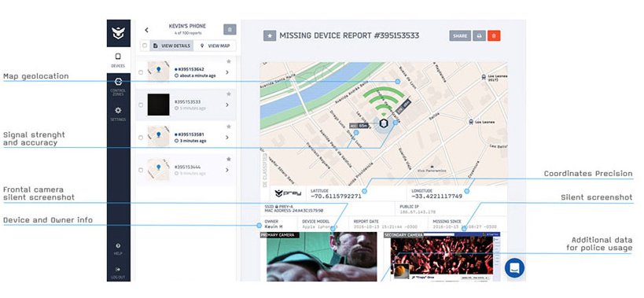Click the Share button
This screenshot has height=298, width=644.
tap(460, 35)
